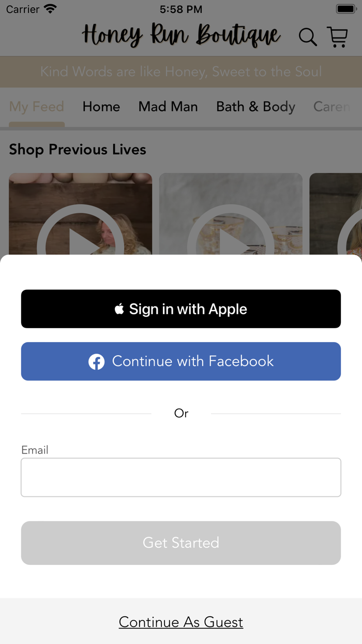Select the partially visible Caren tab
Screen dimensions: 362x644
[332, 107]
